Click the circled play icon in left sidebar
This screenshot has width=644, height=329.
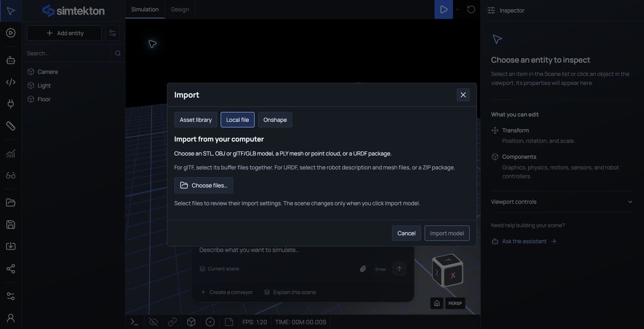11,33
